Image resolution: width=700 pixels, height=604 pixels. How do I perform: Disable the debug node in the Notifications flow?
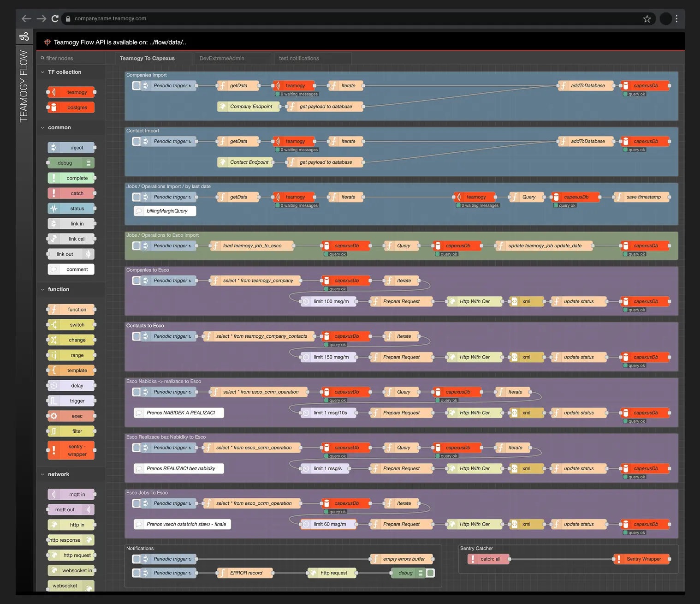[430, 573]
